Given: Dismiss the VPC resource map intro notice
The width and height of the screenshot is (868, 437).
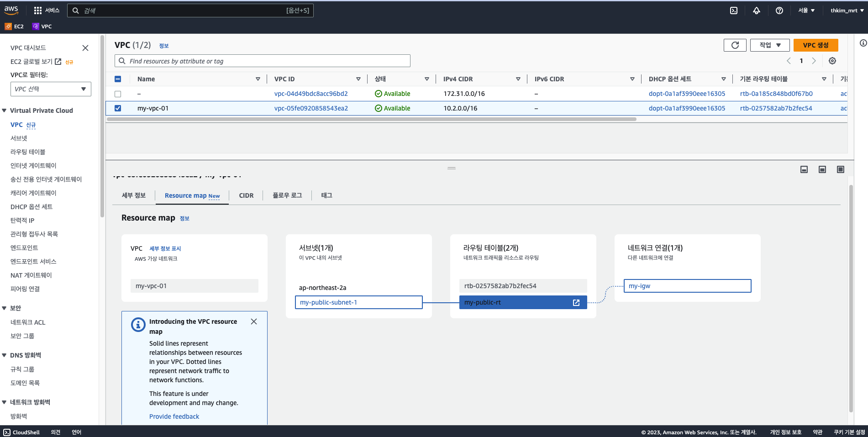Looking at the screenshot, I should click(254, 321).
